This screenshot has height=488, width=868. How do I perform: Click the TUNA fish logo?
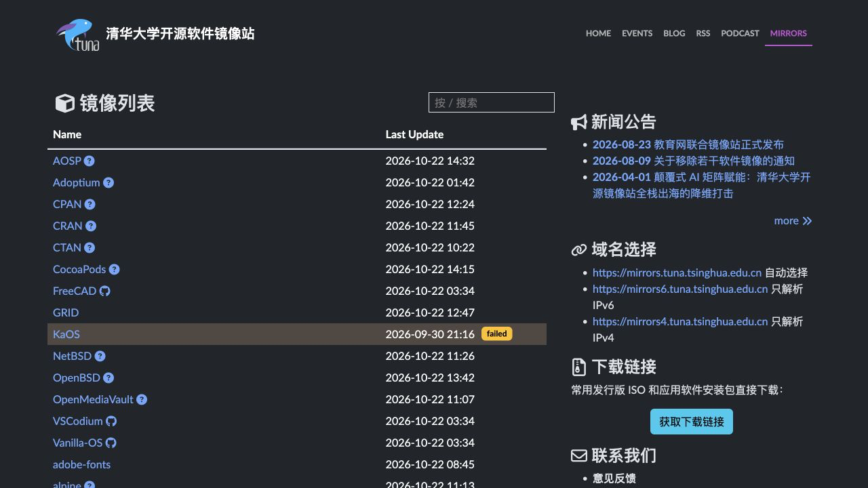click(x=77, y=35)
